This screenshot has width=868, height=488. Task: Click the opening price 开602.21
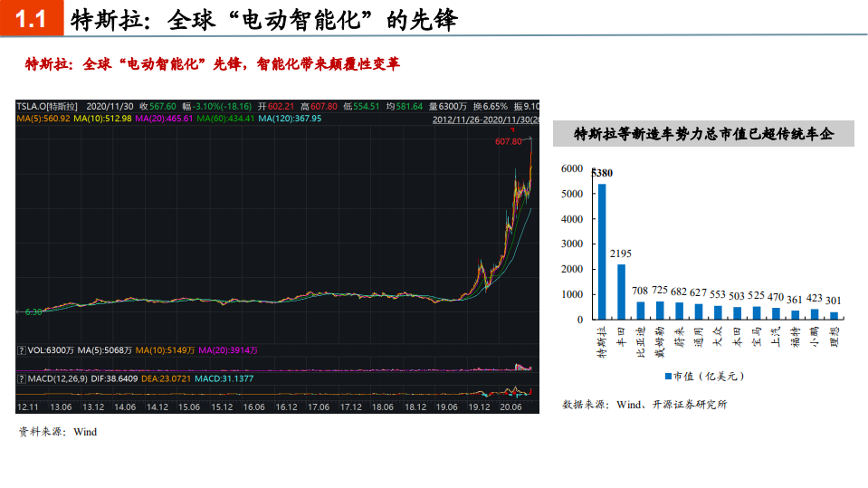coord(276,106)
